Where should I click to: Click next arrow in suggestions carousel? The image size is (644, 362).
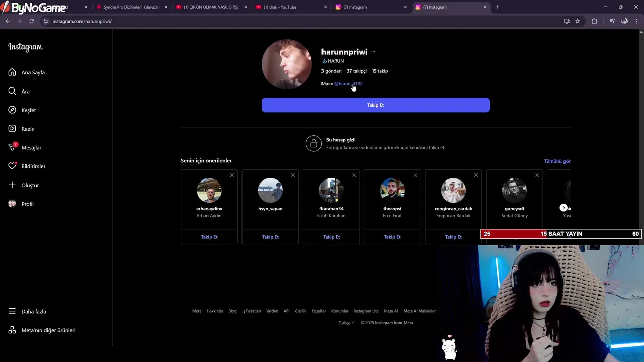coord(563,208)
